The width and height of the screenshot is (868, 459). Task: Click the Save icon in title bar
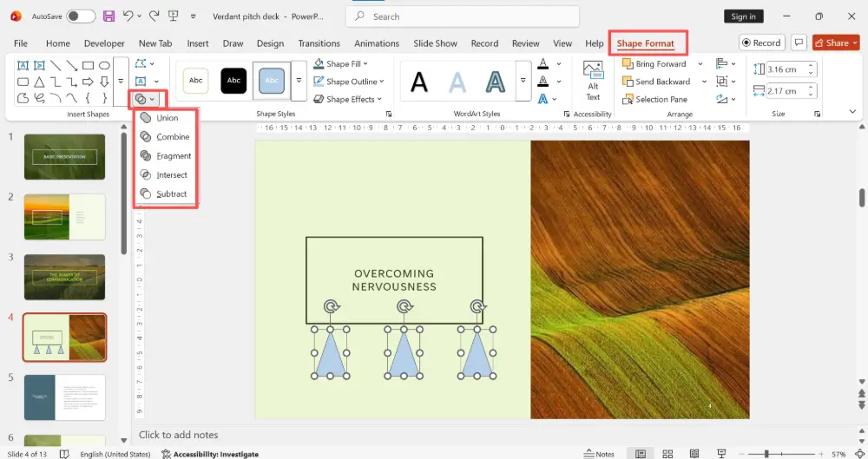(x=108, y=16)
